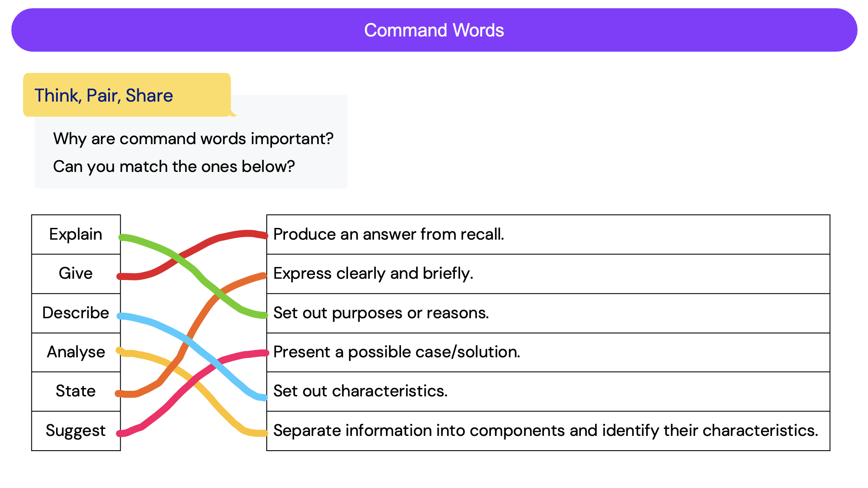Select the Explain cell

point(76,234)
